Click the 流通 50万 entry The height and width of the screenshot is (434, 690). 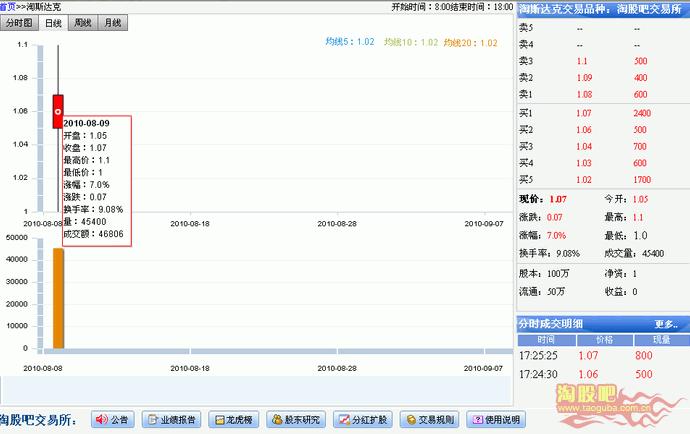tap(542, 291)
